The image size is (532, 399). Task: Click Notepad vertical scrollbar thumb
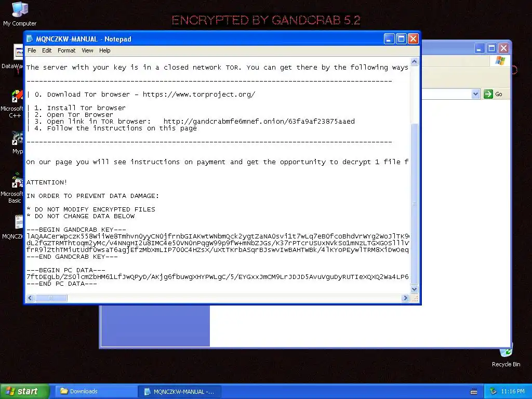click(x=414, y=204)
